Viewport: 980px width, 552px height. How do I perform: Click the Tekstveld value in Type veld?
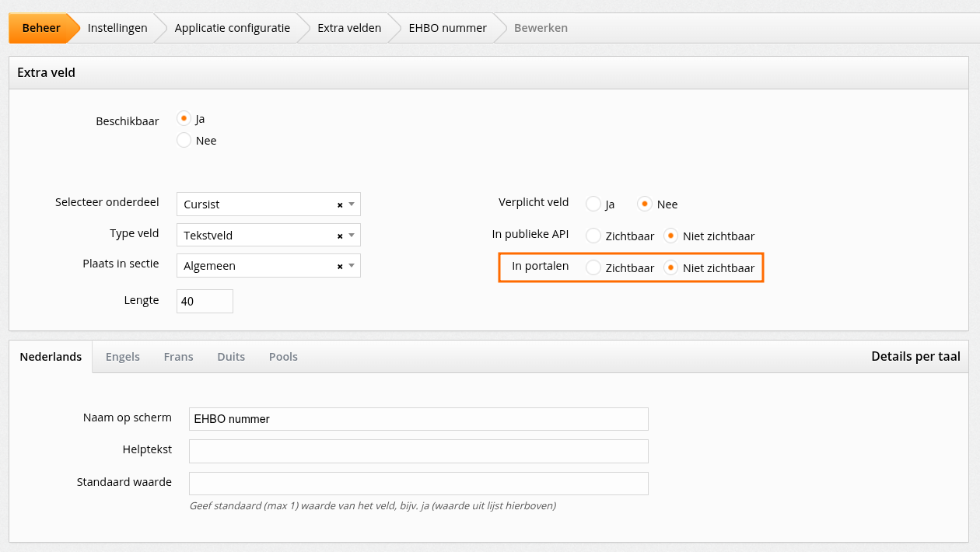point(208,236)
